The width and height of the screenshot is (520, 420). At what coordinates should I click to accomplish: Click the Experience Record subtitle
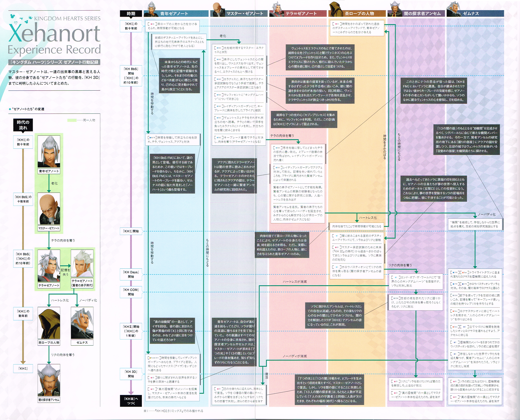click(54, 50)
